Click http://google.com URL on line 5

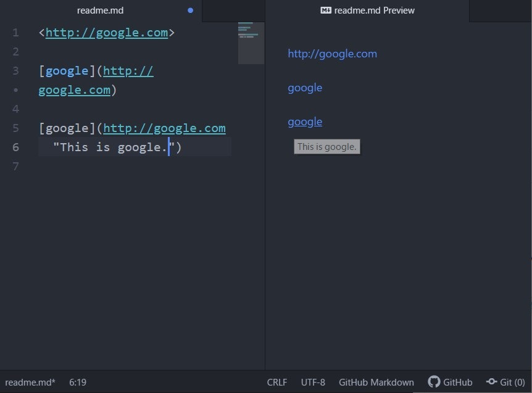tap(164, 128)
